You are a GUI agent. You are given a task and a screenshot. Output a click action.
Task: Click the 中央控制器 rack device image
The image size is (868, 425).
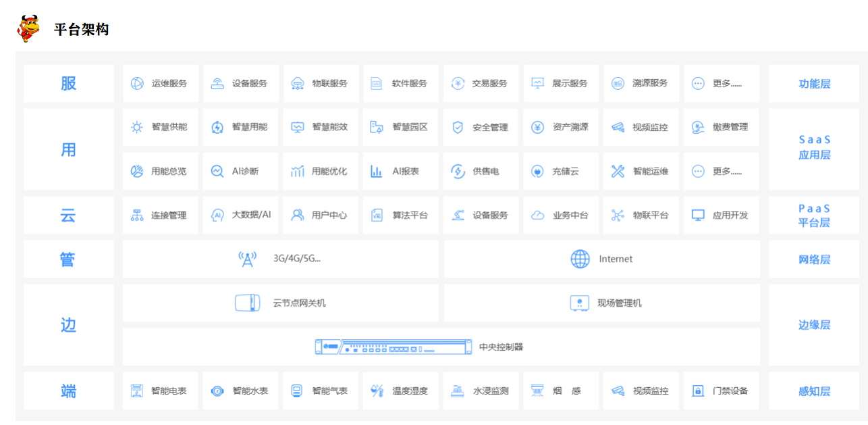[393, 347]
